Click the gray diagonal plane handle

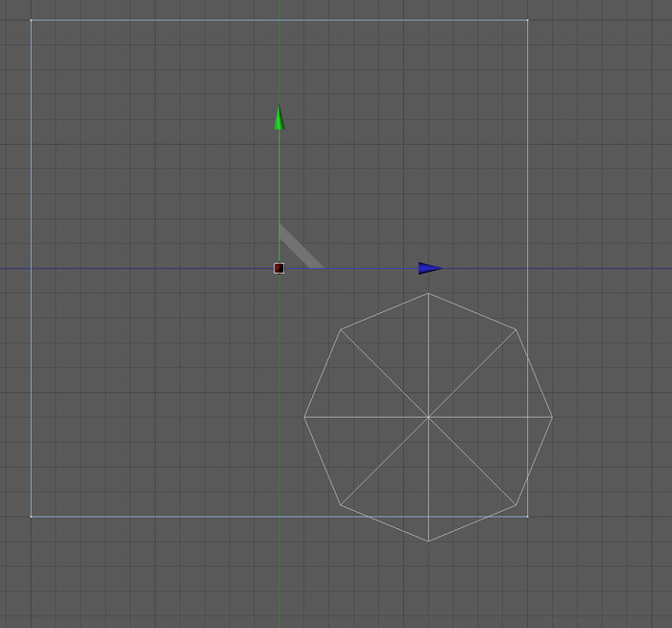pyautogui.click(x=301, y=247)
